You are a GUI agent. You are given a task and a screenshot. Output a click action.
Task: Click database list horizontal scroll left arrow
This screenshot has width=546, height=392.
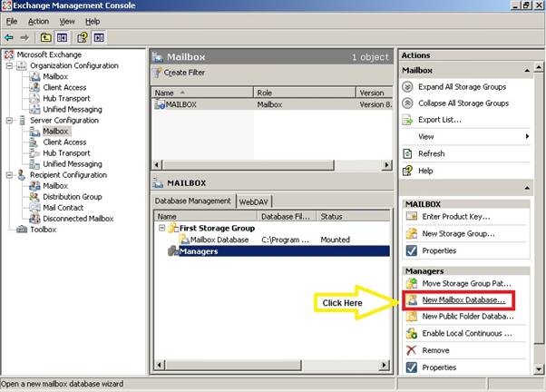pos(160,365)
